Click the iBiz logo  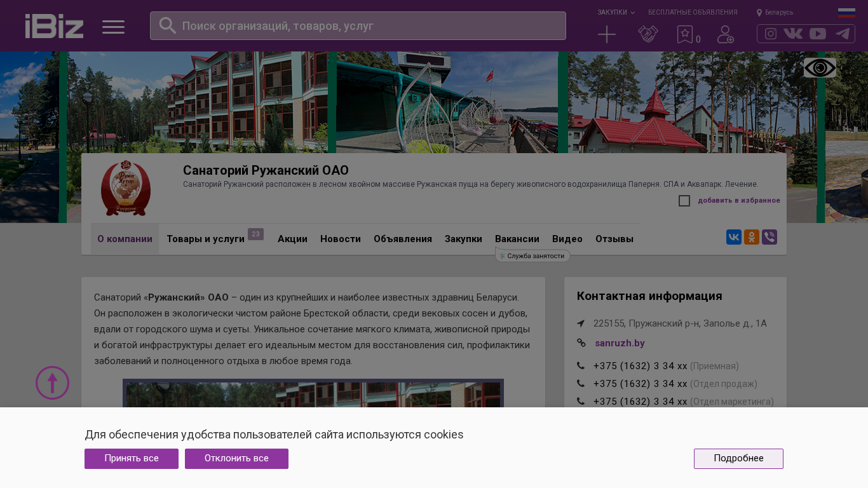pos(54,26)
